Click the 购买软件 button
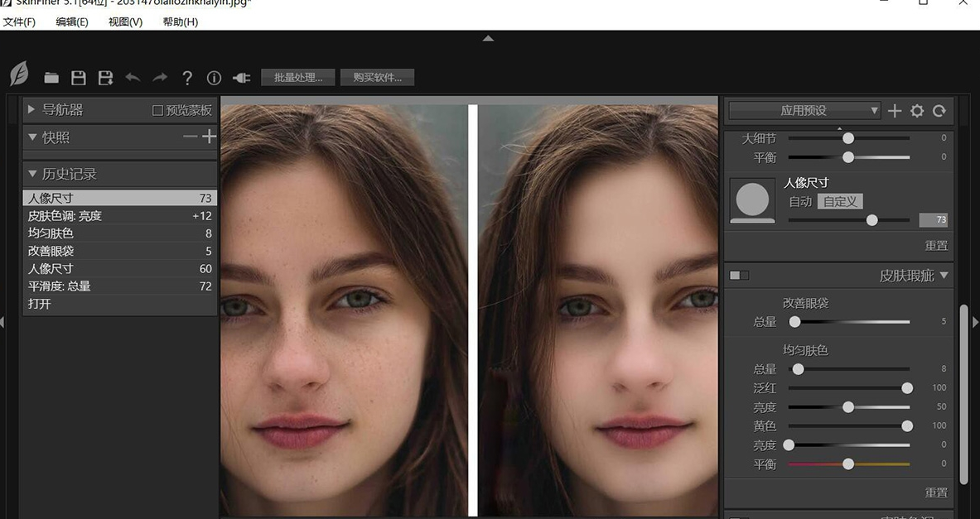Image resolution: width=980 pixels, height=519 pixels. [377, 78]
